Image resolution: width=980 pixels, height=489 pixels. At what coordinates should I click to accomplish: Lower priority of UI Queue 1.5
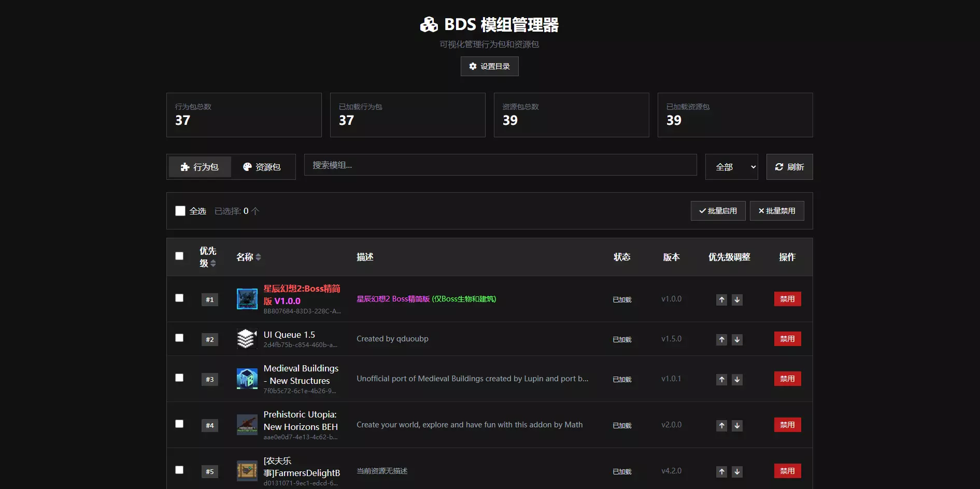click(737, 339)
